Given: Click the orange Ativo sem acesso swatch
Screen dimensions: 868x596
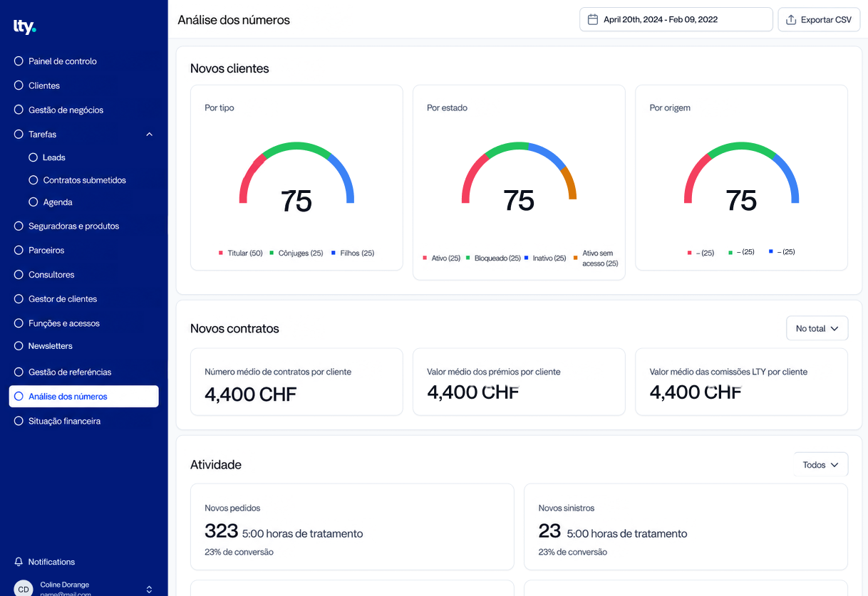Looking at the screenshot, I should (575, 258).
